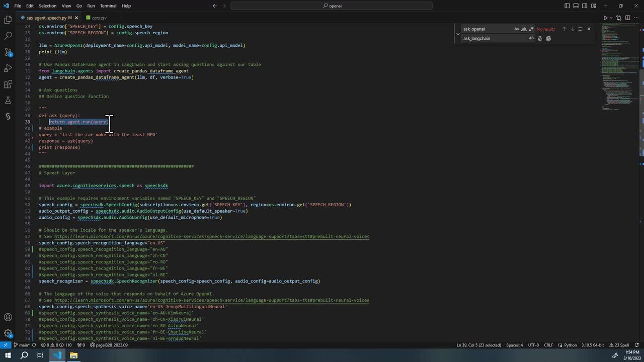The width and height of the screenshot is (644, 362).
Task: Toggle Match Whole Word in find widget
Action: tap(524, 29)
